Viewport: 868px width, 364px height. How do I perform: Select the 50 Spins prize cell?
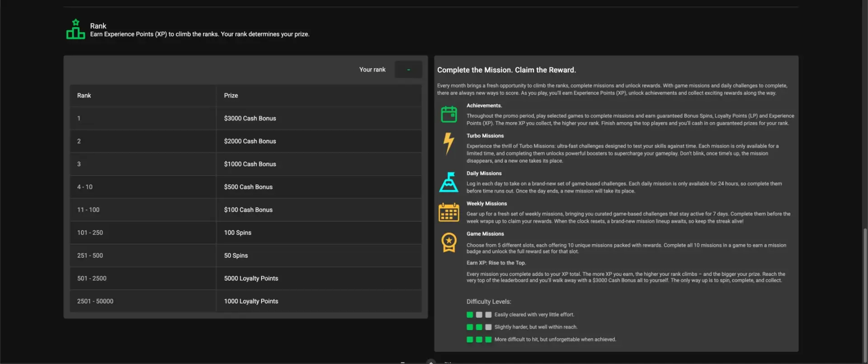[319, 255]
